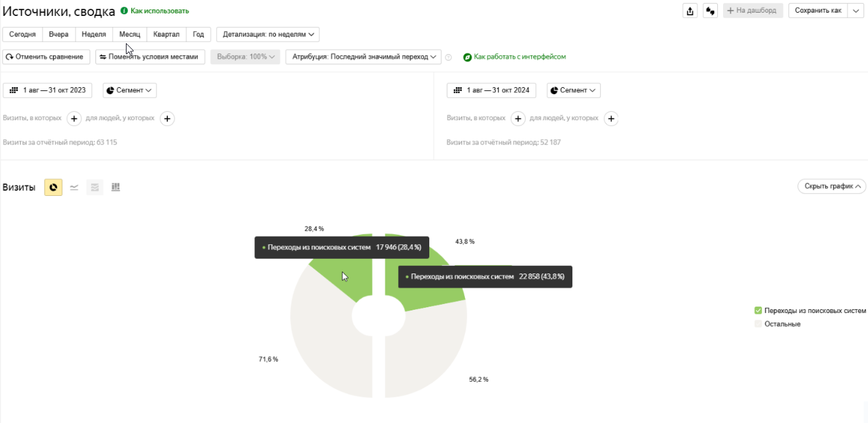
Task: Click the 'Сохранить как' button
Action: pyautogui.click(x=818, y=11)
